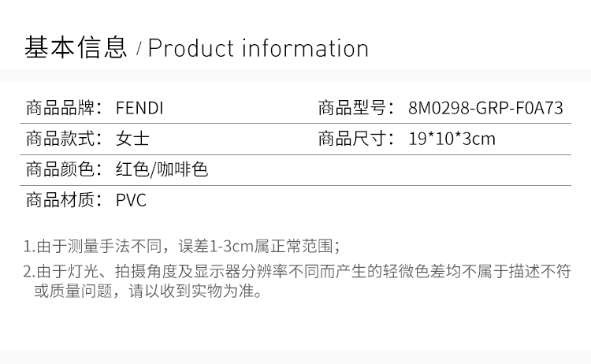Click note 1 about 1-3cm measurement error

coord(182,247)
